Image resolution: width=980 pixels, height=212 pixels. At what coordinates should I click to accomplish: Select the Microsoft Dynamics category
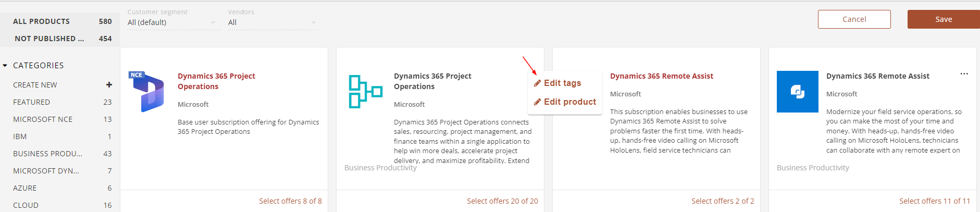[x=46, y=171]
